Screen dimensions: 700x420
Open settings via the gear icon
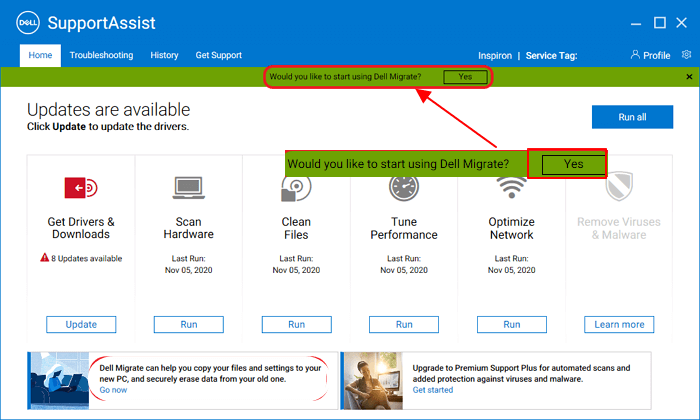[x=686, y=55]
